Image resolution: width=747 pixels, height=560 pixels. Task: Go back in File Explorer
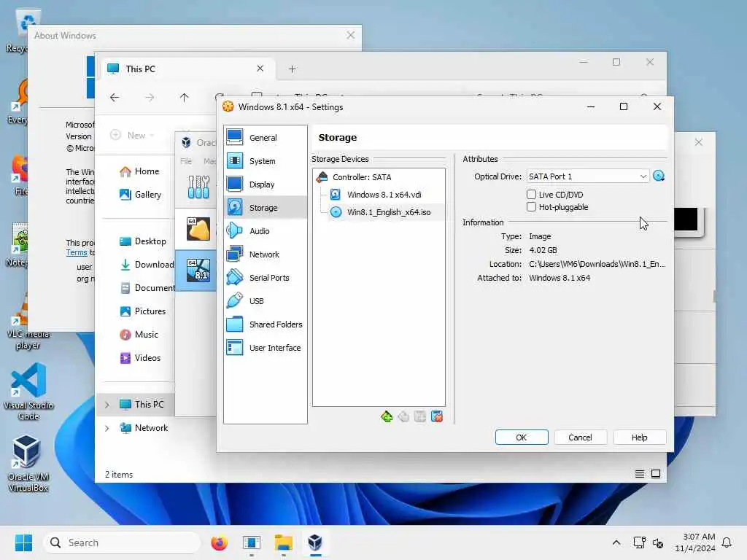coord(115,98)
